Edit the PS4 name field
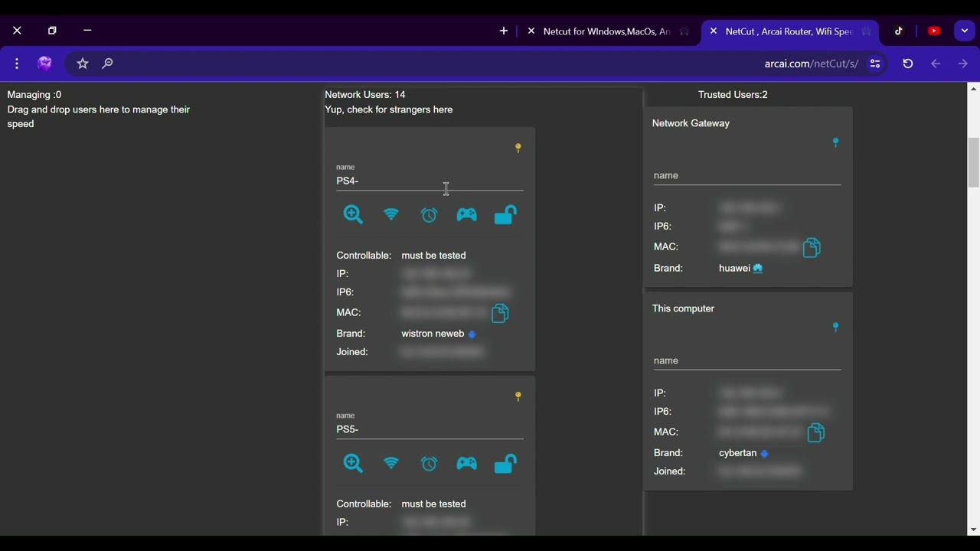This screenshot has height=551, width=980. 430,181
